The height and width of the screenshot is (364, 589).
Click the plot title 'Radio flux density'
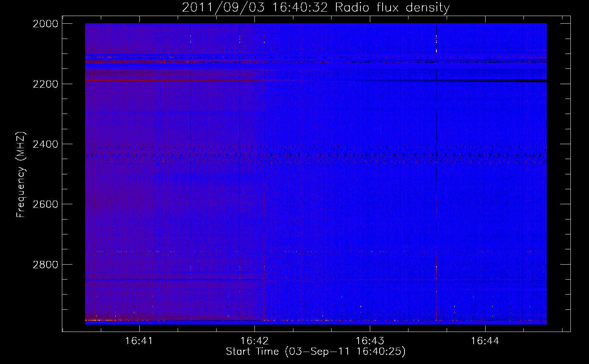(392, 8)
